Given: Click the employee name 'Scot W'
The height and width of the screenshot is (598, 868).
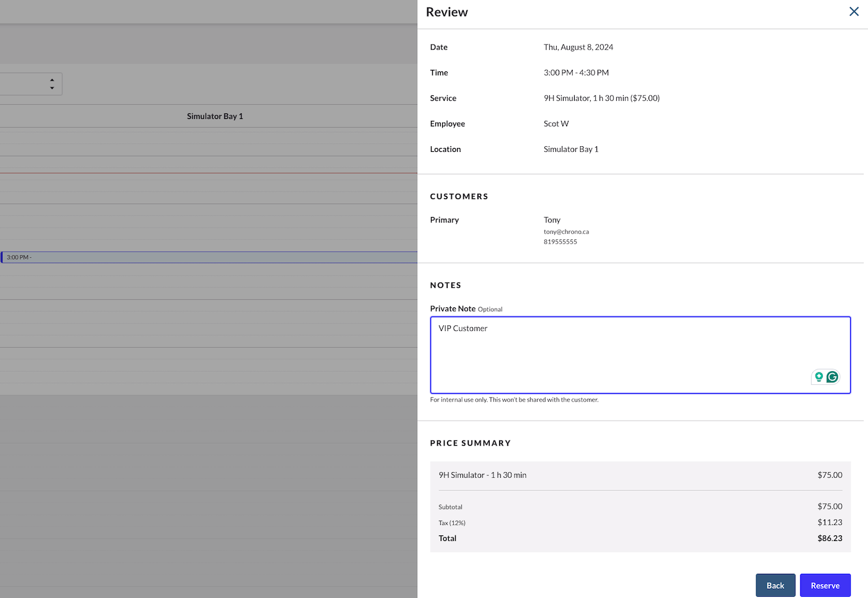Looking at the screenshot, I should (x=556, y=123).
